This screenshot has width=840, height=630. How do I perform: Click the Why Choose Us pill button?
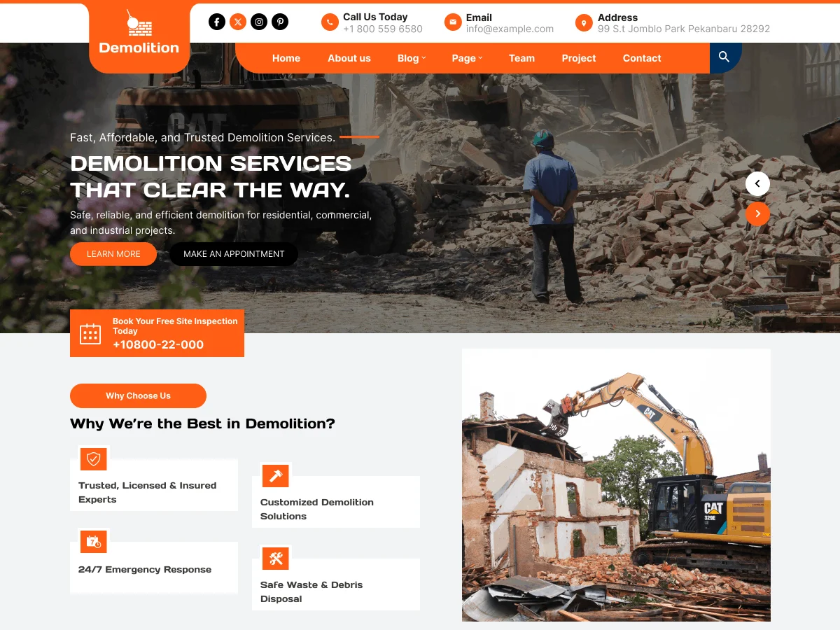(x=138, y=395)
